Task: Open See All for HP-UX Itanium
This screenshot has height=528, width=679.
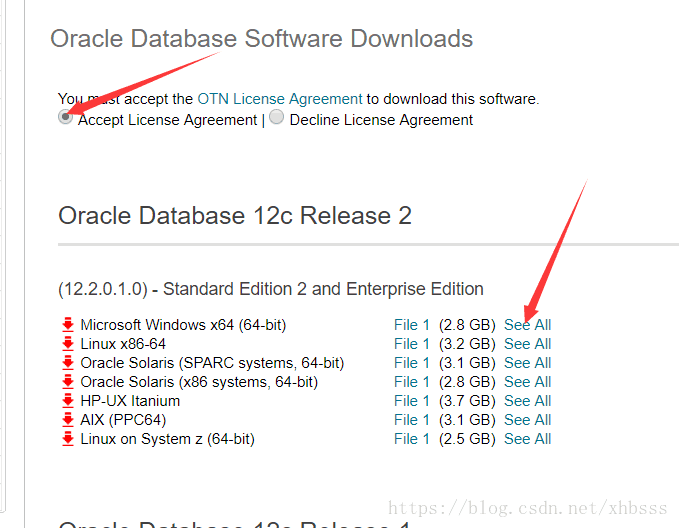Action: coord(527,401)
